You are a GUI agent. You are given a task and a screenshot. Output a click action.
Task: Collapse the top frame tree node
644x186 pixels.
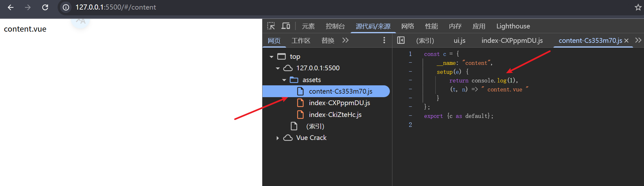point(271,57)
